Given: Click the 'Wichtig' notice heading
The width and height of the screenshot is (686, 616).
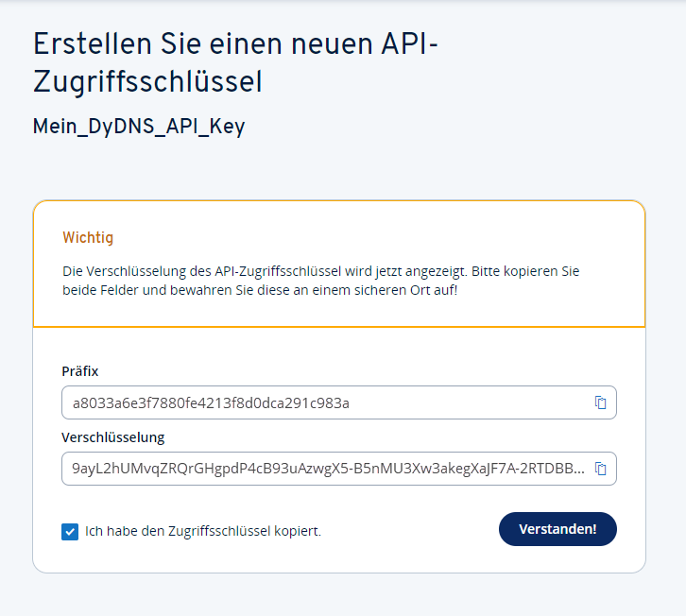Looking at the screenshot, I should [x=88, y=238].
